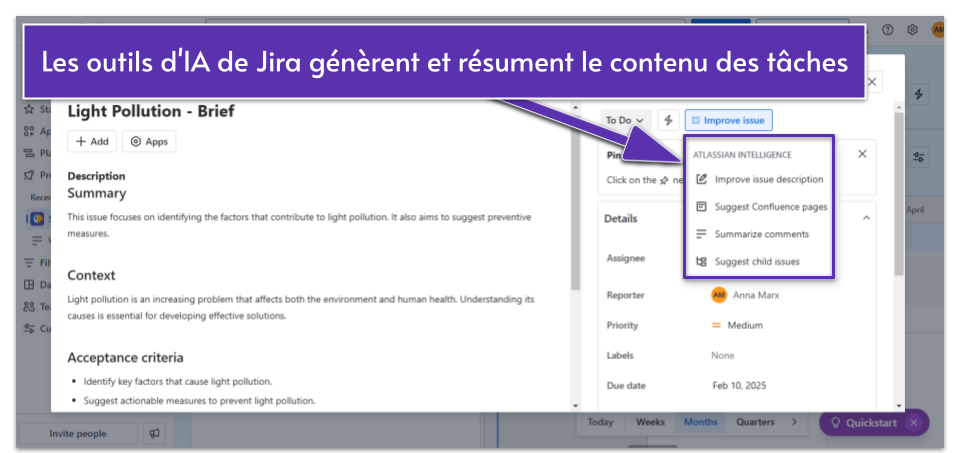This screenshot has height=453, width=960.
Task: Click the Atlassian Intelligence menu header
Action: 742,155
